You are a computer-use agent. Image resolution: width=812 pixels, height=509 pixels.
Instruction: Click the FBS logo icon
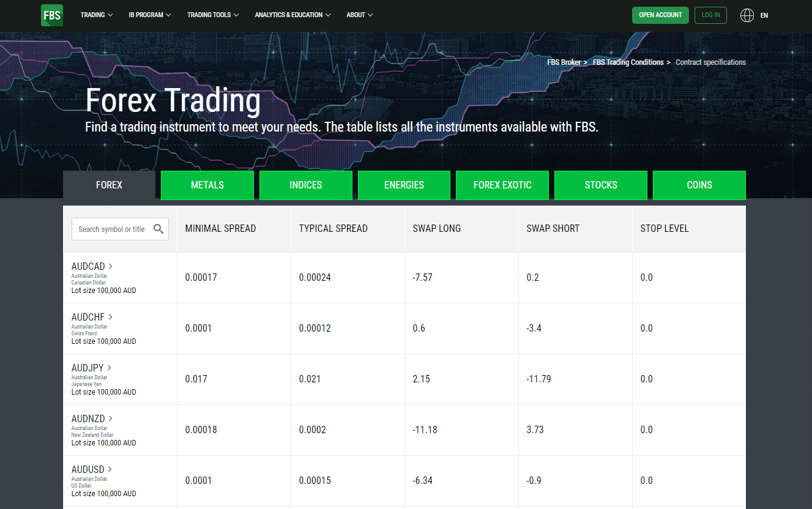coord(52,15)
